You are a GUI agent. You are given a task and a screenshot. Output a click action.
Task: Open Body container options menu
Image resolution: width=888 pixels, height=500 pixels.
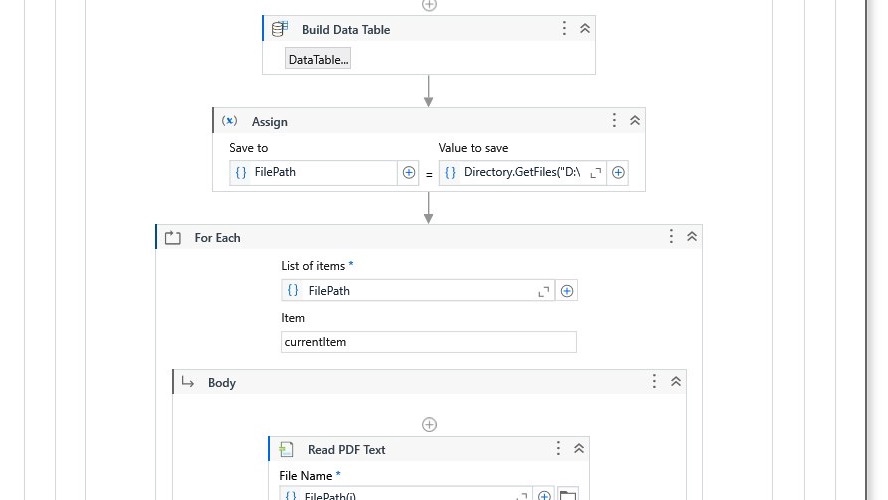coord(654,381)
